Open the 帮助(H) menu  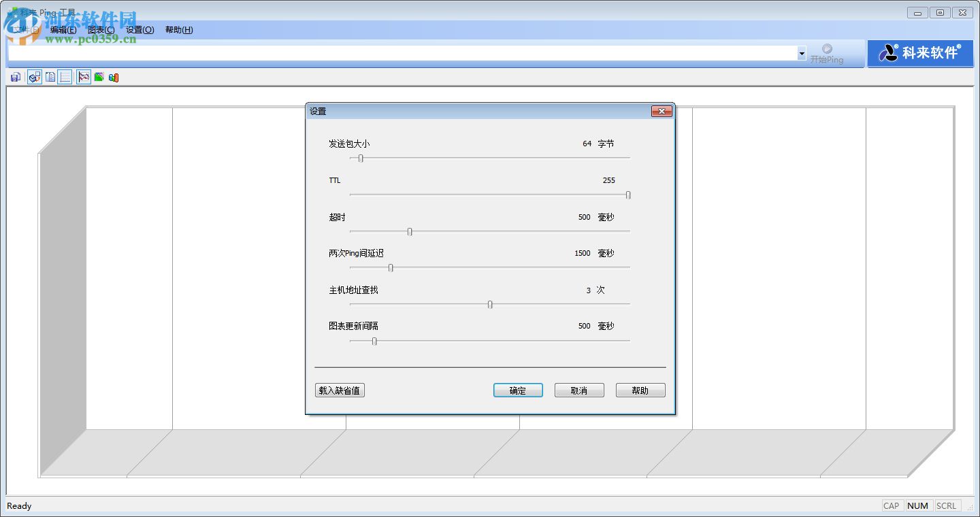178,30
